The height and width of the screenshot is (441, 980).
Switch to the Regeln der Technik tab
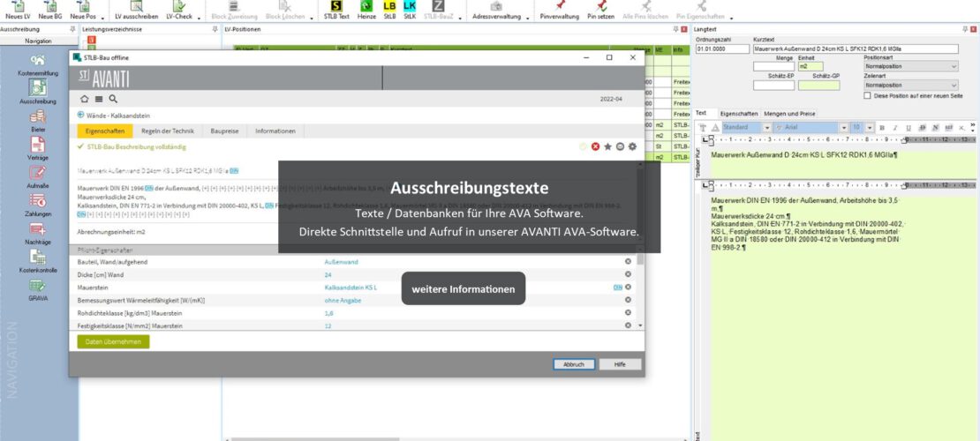pos(165,131)
